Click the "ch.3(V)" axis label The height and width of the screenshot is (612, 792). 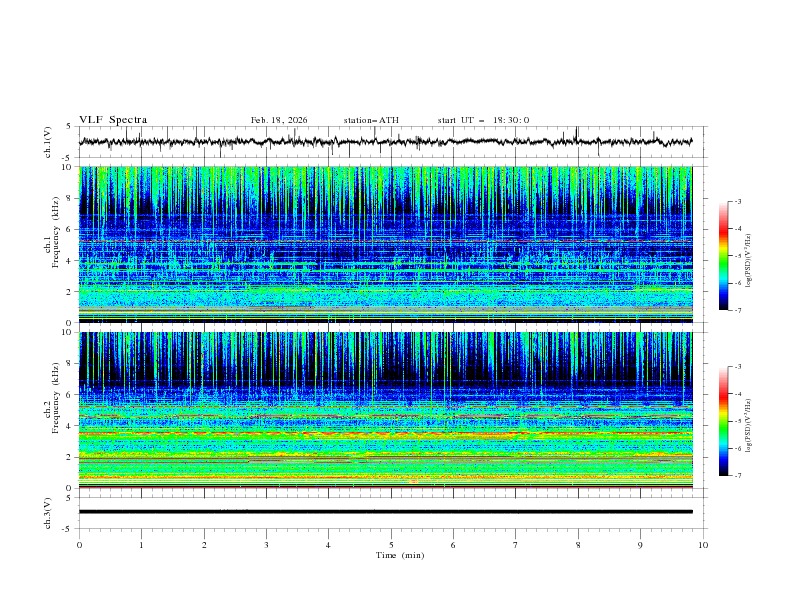pos(48,513)
